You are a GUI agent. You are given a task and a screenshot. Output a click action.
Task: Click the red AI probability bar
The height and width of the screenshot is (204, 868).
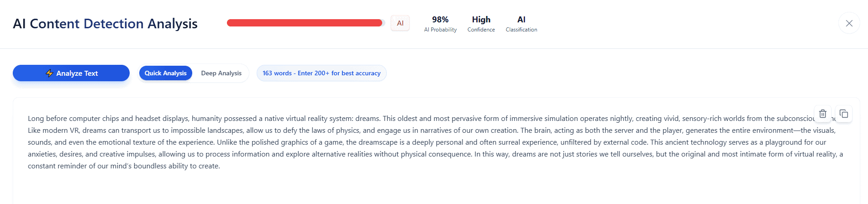click(305, 23)
